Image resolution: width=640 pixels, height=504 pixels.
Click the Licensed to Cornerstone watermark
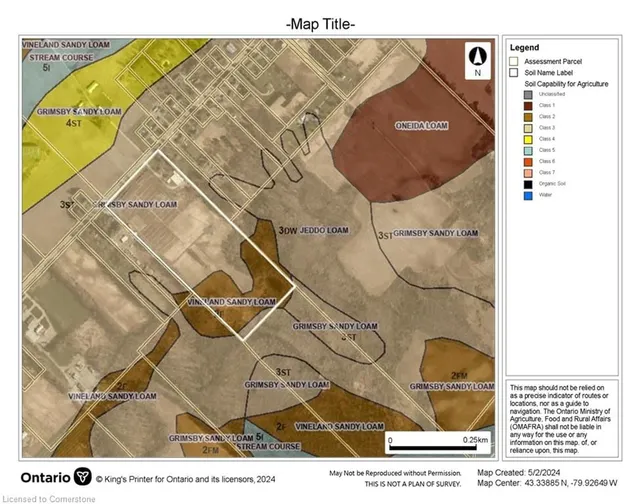52,497
